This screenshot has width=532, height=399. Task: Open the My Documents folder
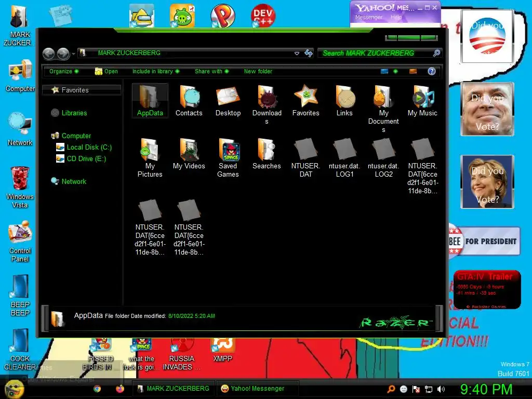pos(383,108)
